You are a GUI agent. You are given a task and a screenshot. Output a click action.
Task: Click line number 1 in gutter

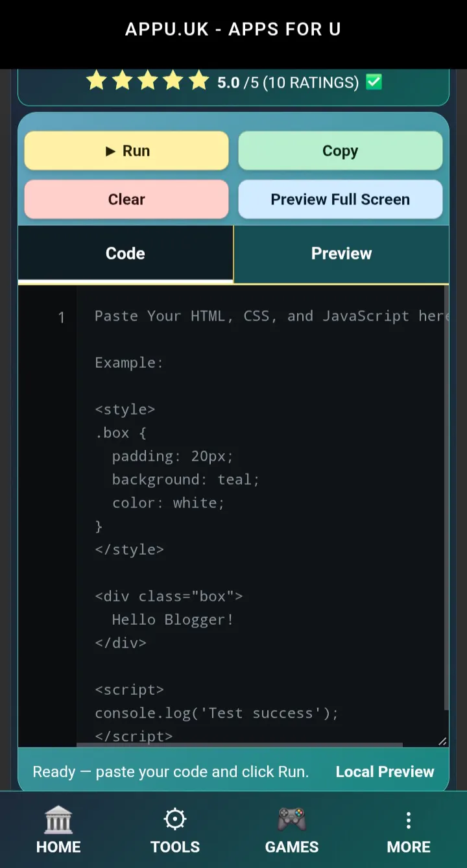[62, 317]
